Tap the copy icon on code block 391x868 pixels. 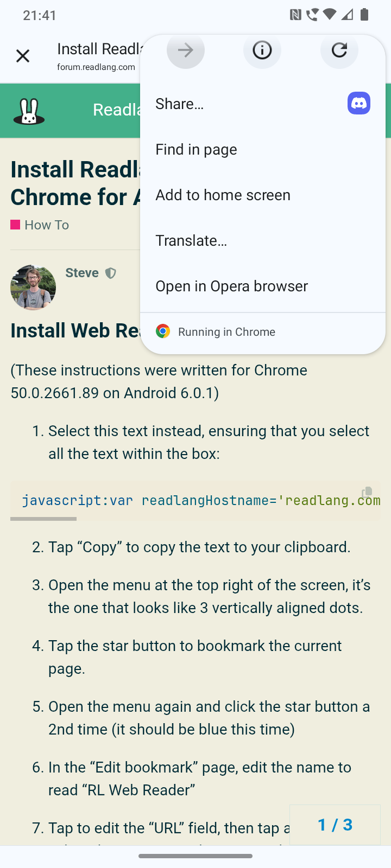367,492
